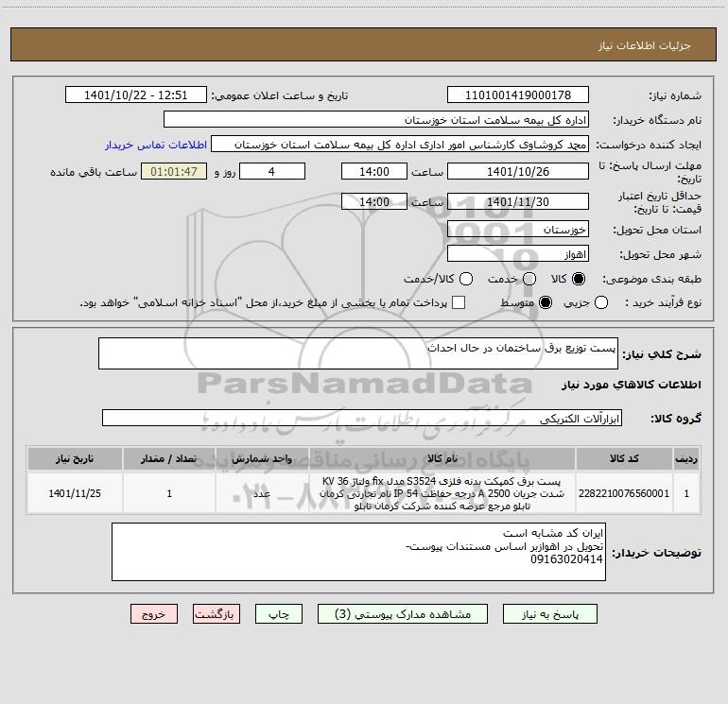Click the product name cell پست برق کمپکت

(x=442, y=493)
